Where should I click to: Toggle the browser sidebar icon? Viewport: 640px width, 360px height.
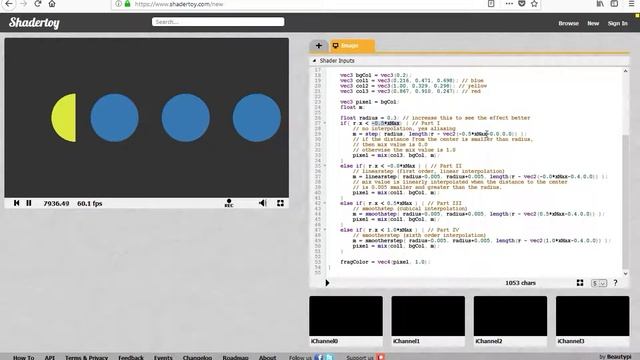[x=614, y=4]
